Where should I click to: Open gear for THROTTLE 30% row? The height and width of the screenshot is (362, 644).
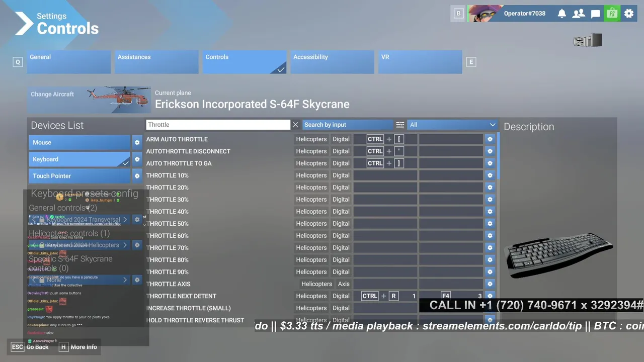pyautogui.click(x=490, y=200)
